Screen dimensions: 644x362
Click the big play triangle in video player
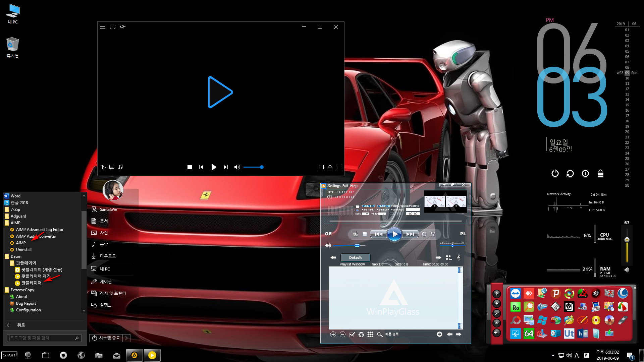click(220, 92)
